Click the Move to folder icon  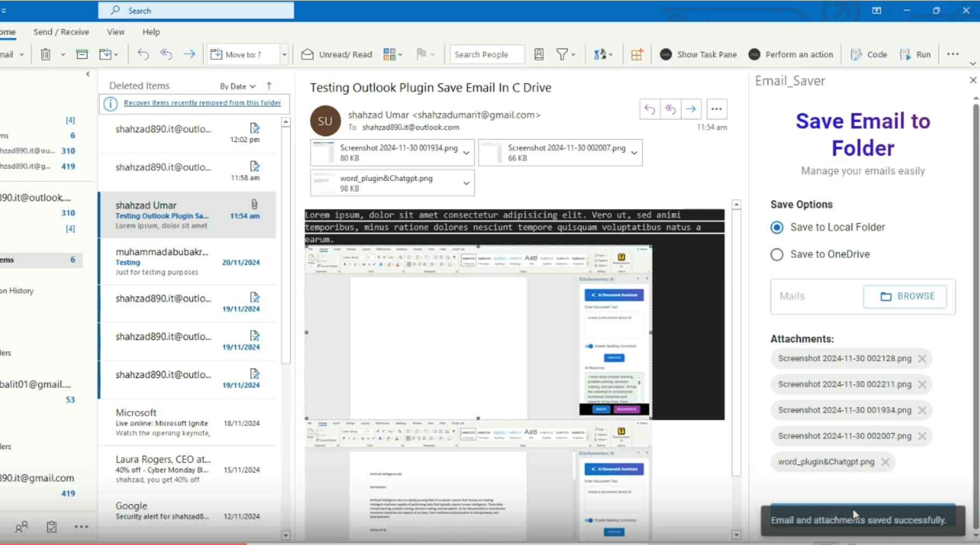click(x=105, y=54)
